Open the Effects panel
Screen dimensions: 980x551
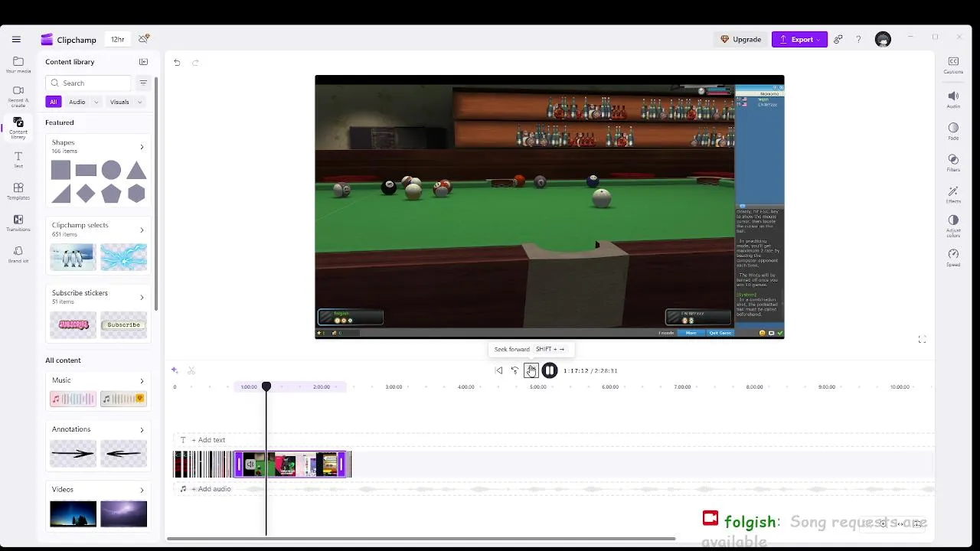[953, 194]
